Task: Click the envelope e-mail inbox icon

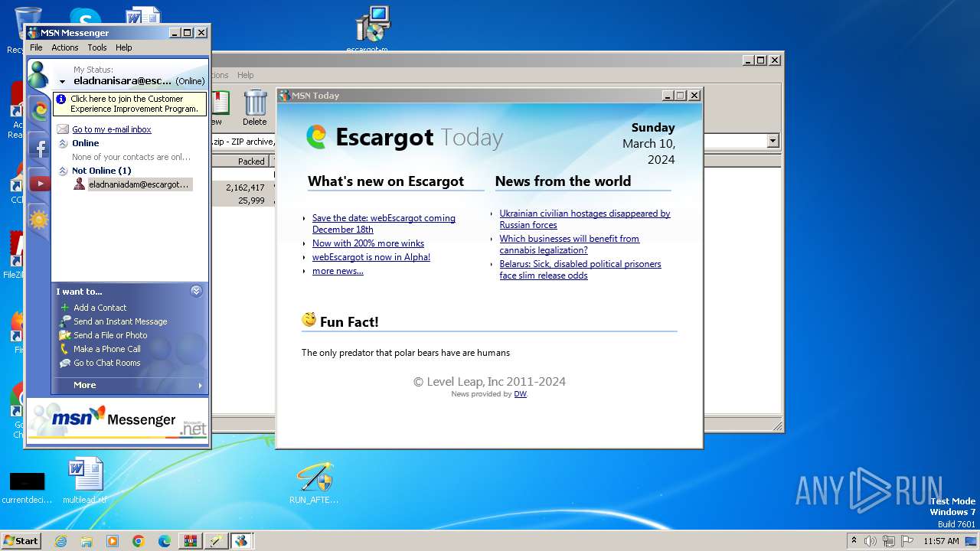Action: pyautogui.click(x=63, y=129)
